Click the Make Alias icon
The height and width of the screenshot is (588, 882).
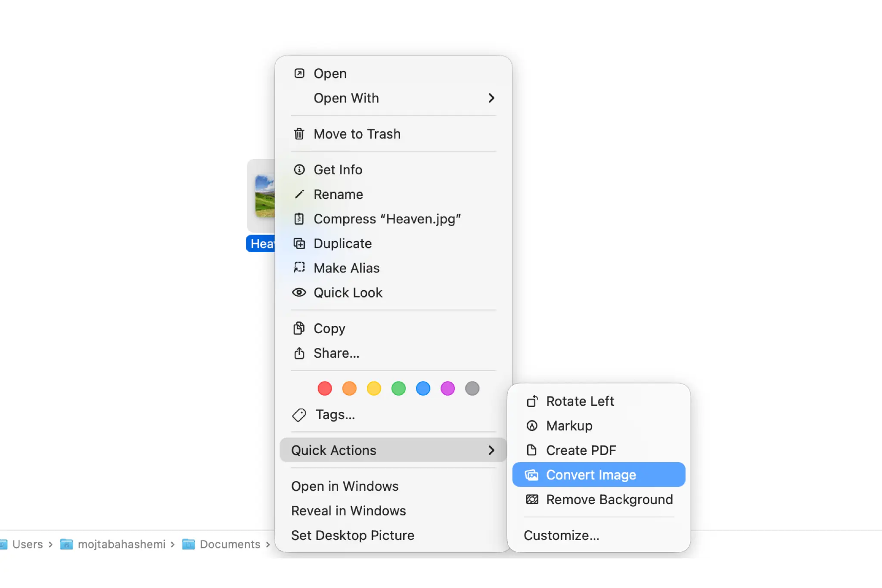[299, 268]
